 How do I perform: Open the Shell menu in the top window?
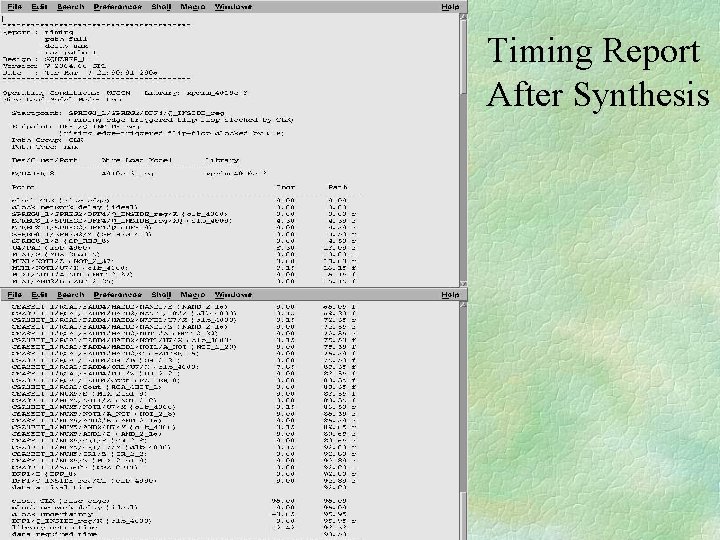pyautogui.click(x=161, y=7)
